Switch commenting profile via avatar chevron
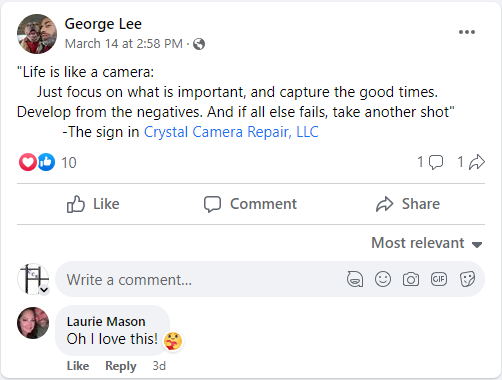 click(44, 290)
